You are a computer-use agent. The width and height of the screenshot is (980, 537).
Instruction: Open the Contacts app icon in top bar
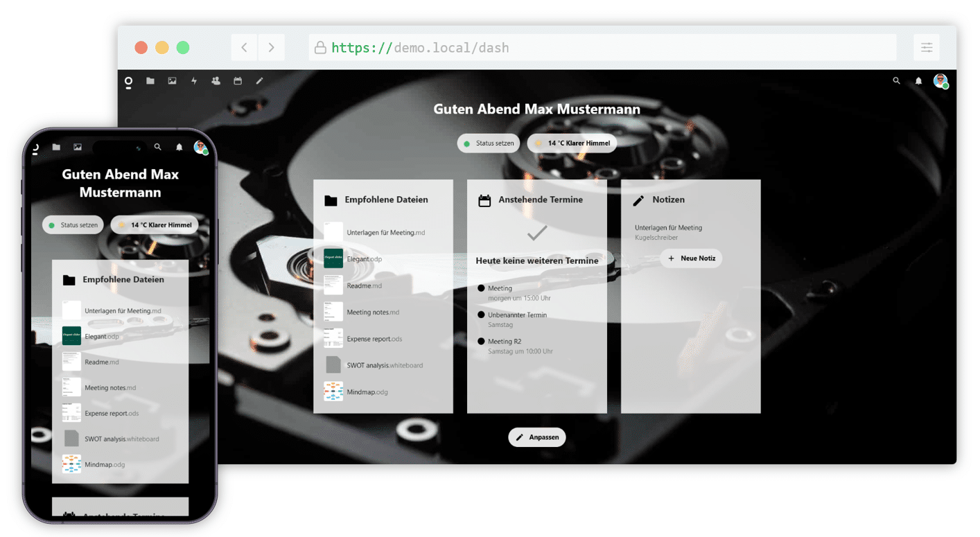pyautogui.click(x=216, y=81)
